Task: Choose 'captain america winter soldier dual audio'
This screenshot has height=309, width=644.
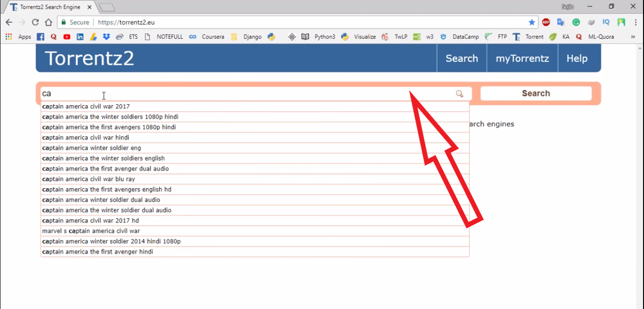Action: (255, 200)
